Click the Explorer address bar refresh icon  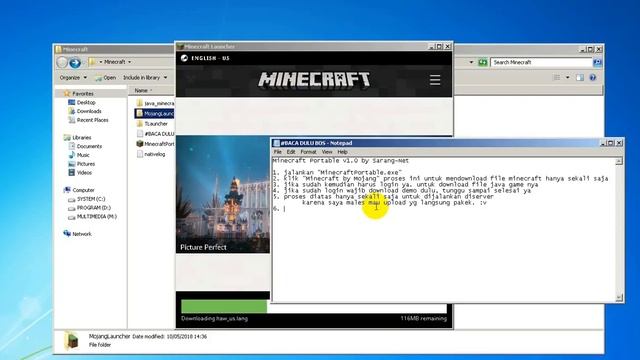[x=482, y=62]
